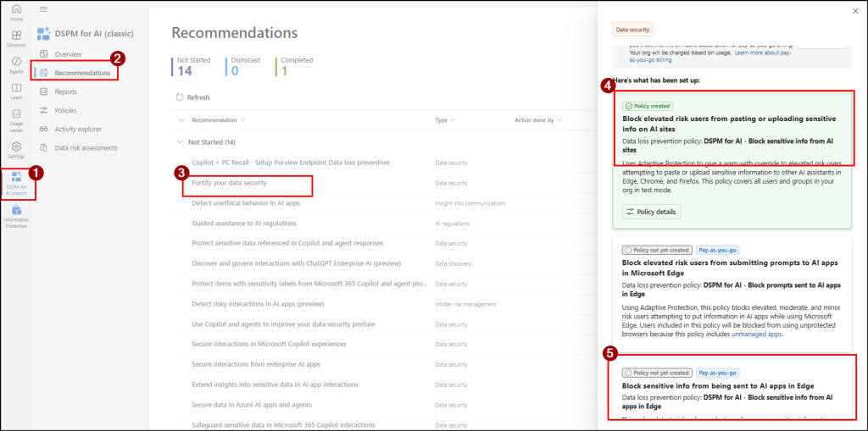Open Settings gear in the left rail
868x431 pixels.
pos(17,150)
